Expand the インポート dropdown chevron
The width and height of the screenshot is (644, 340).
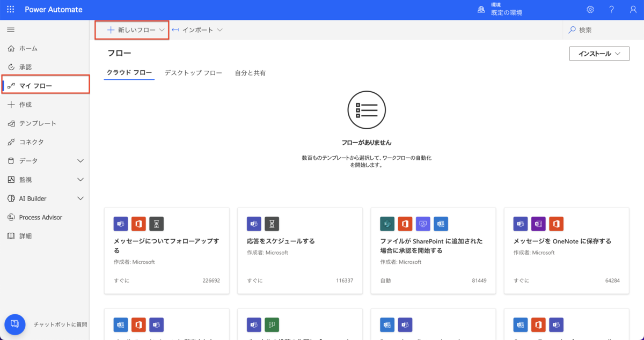pos(220,30)
